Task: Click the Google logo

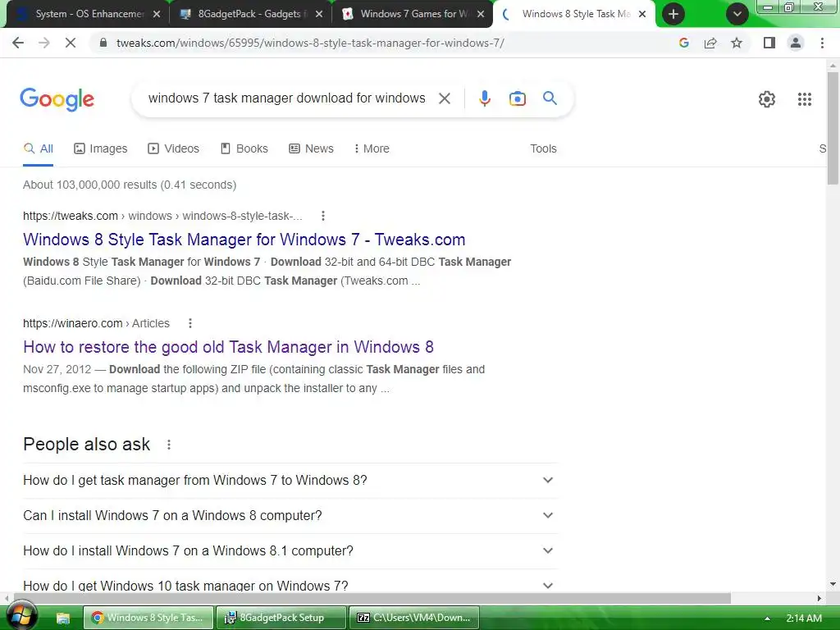Action: (x=57, y=99)
